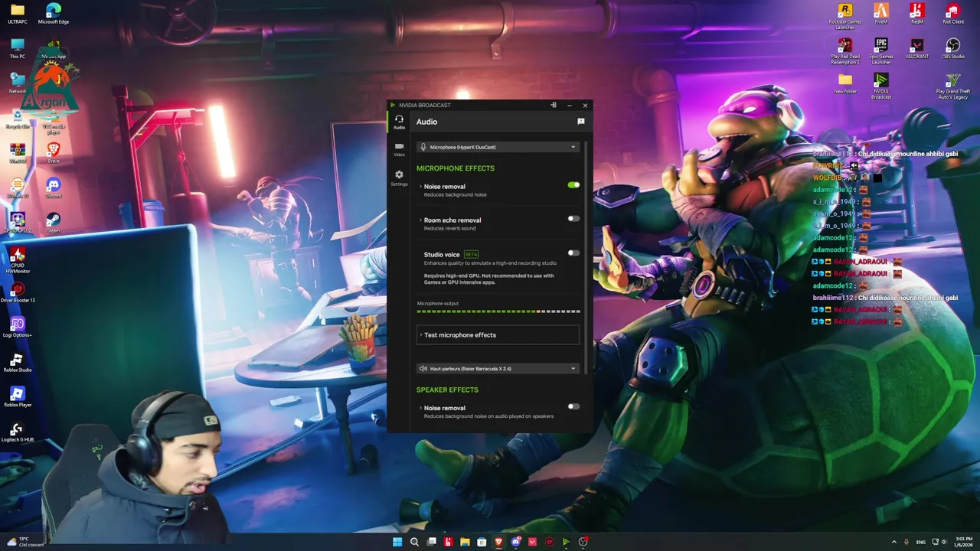Viewport: 980px width, 551px height.
Task: Open OBS Studio from the taskbar
Action: (583, 542)
